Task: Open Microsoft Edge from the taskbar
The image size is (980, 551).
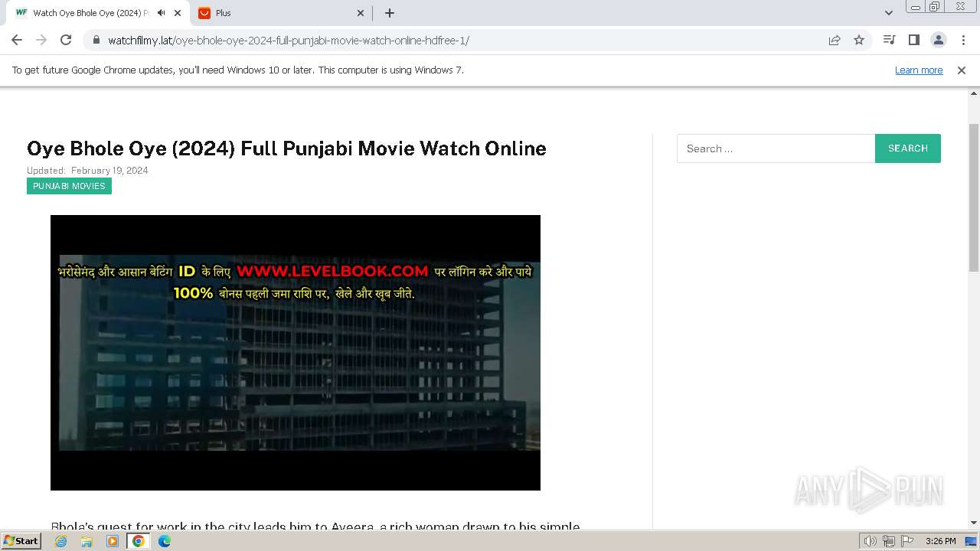Action: (x=165, y=541)
